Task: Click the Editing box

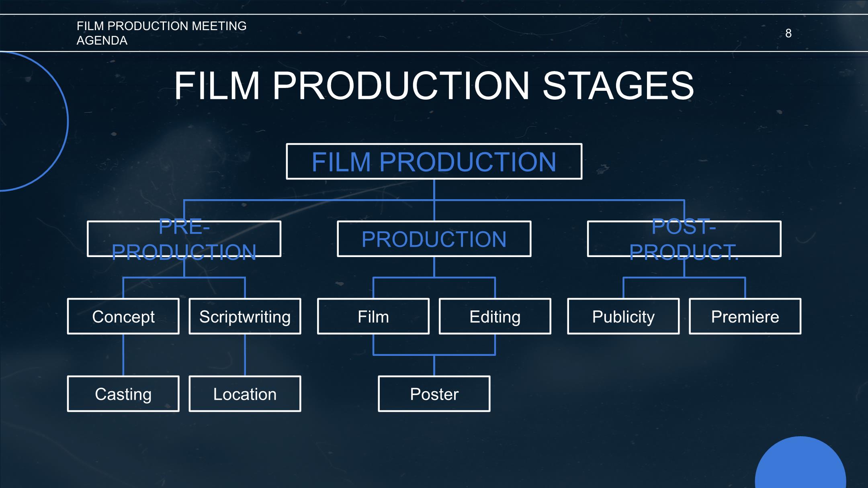Action: click(495, 316)
